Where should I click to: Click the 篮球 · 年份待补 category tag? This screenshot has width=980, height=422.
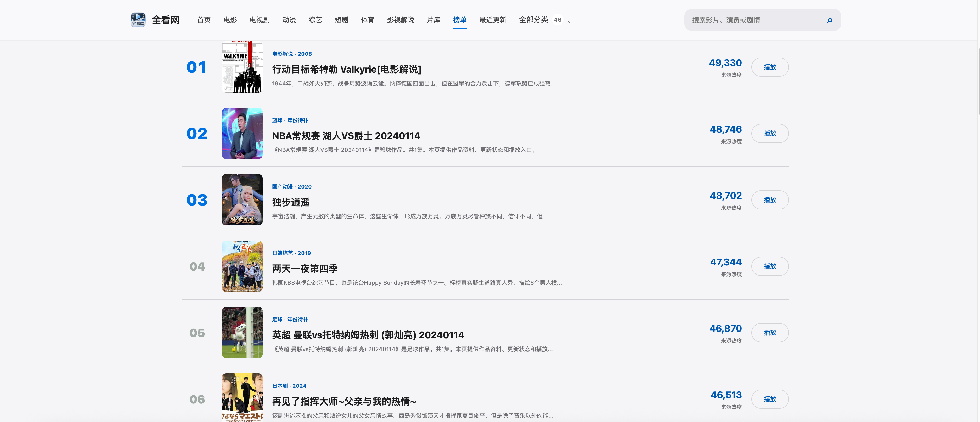290,120
